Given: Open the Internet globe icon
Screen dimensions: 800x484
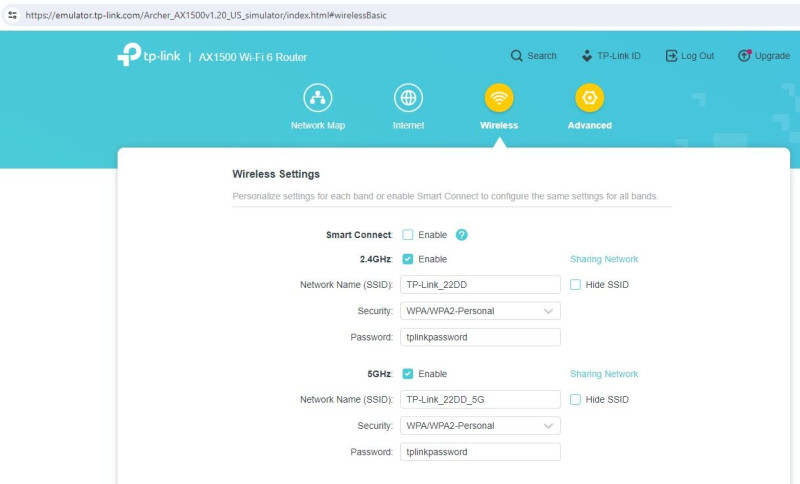Looking at the screenshot, I should (408, 98).
